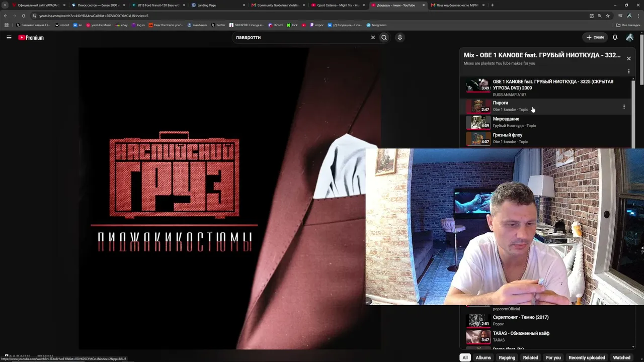This screenshot has height=362, width=644.
Task: Open the kick bookmark
Action: (x=292, y=25)
